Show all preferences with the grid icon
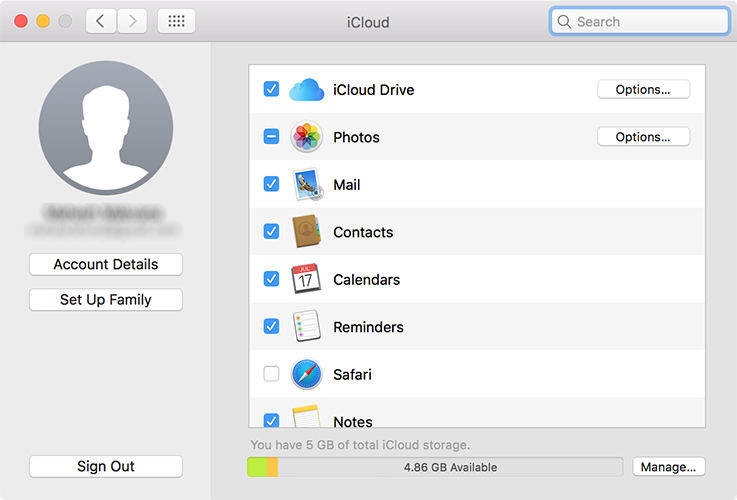Screen dimensions: 737x500 click(x=176, y=21)
